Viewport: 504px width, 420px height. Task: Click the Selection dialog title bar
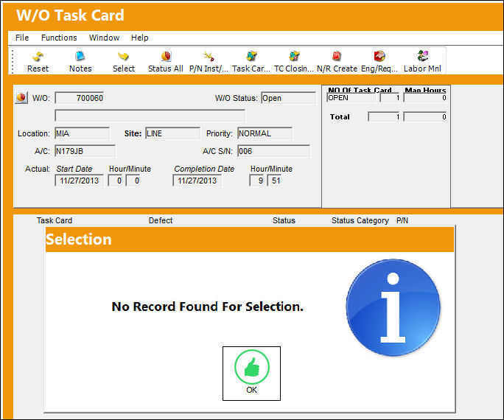click(x=250, y=239)
